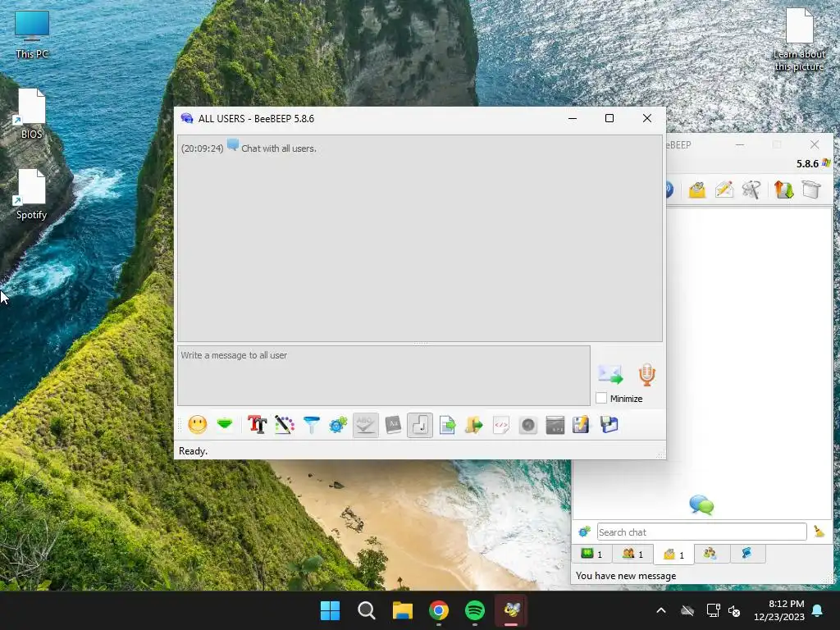This screenshot has width=840, height=630.
Task: Open Spotify from the taskbar
Action: point(475,610)
